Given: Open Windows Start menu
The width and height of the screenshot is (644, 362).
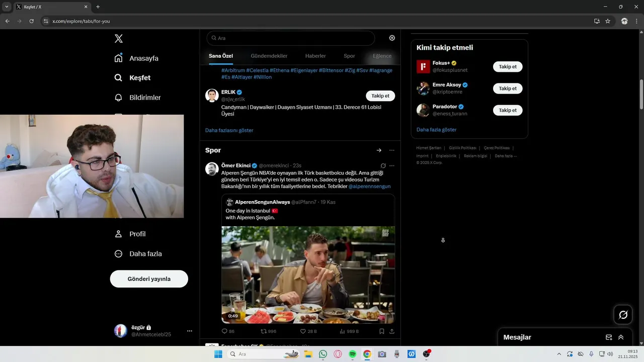Looking at the screenshot, I should coord(218,354).
